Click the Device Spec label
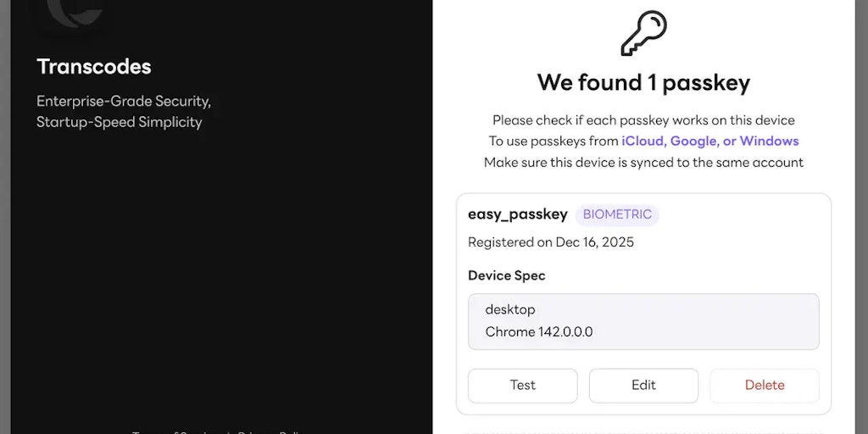This screenshot has width=868, height=434. click(507, 276)
